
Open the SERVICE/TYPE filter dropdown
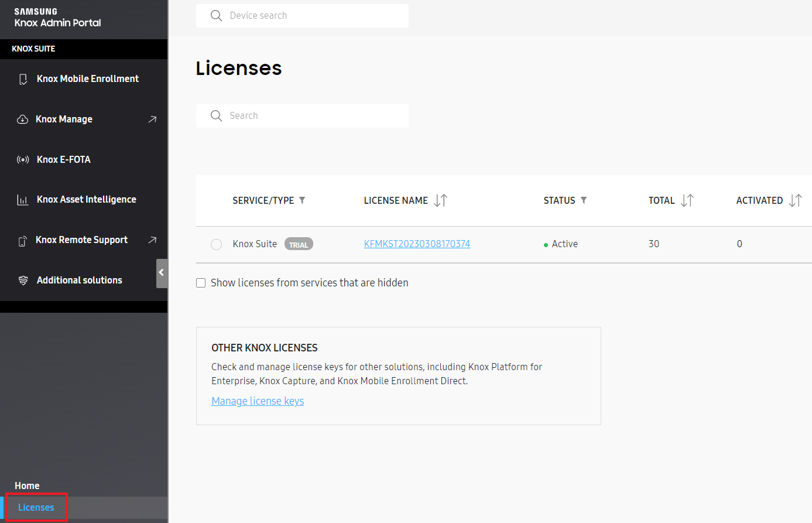point(302,200)
